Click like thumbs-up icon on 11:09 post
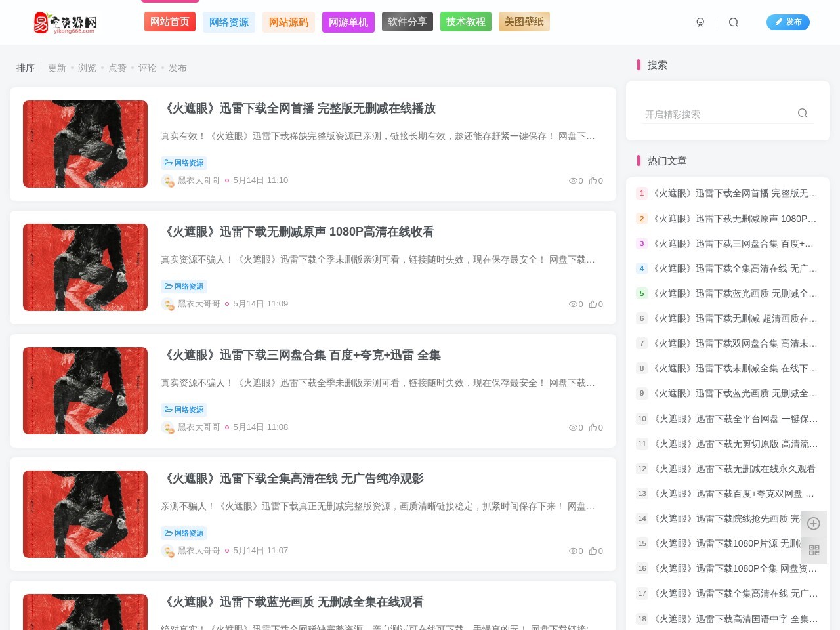The image size is (840, 630). point(593,304)
